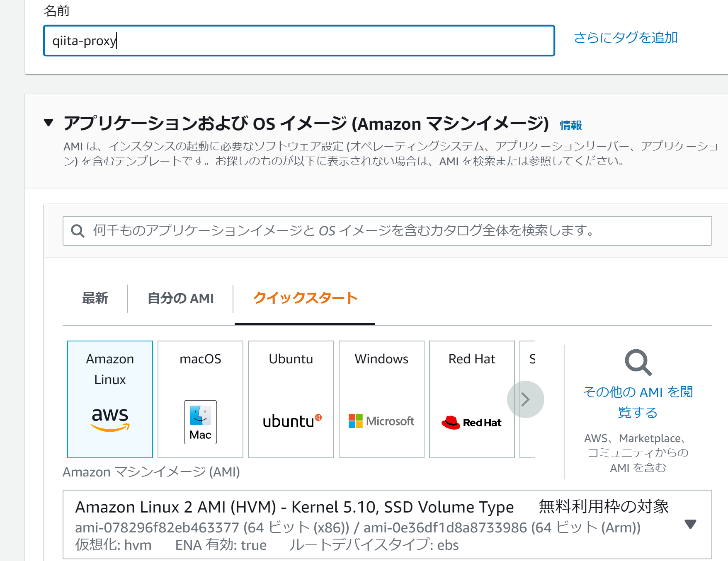The image size is (728, 561).
Task: Click the 無料利用枠の対象 label
Action: tap(604, 506)
